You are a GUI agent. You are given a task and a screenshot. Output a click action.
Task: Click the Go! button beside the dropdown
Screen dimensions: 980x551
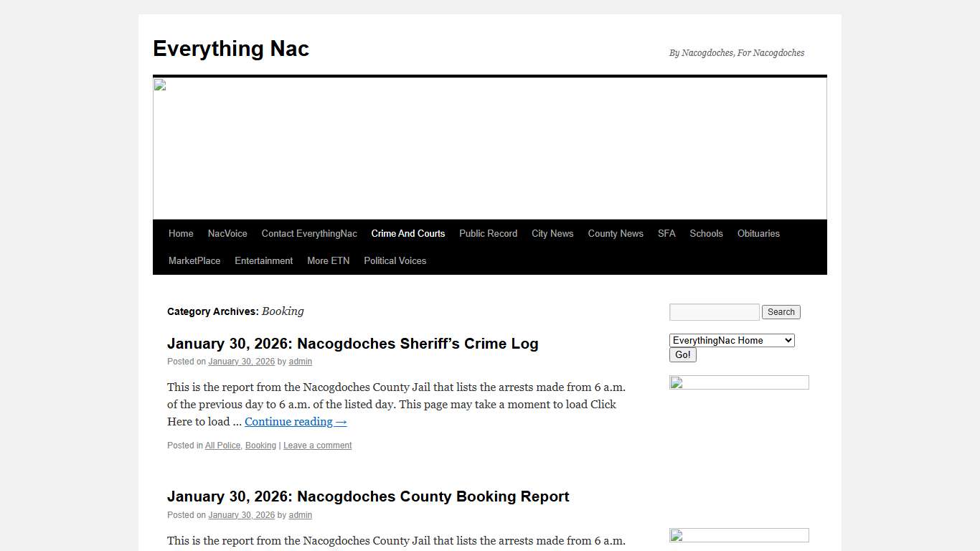pyautogui.click(x=682, y=354)
